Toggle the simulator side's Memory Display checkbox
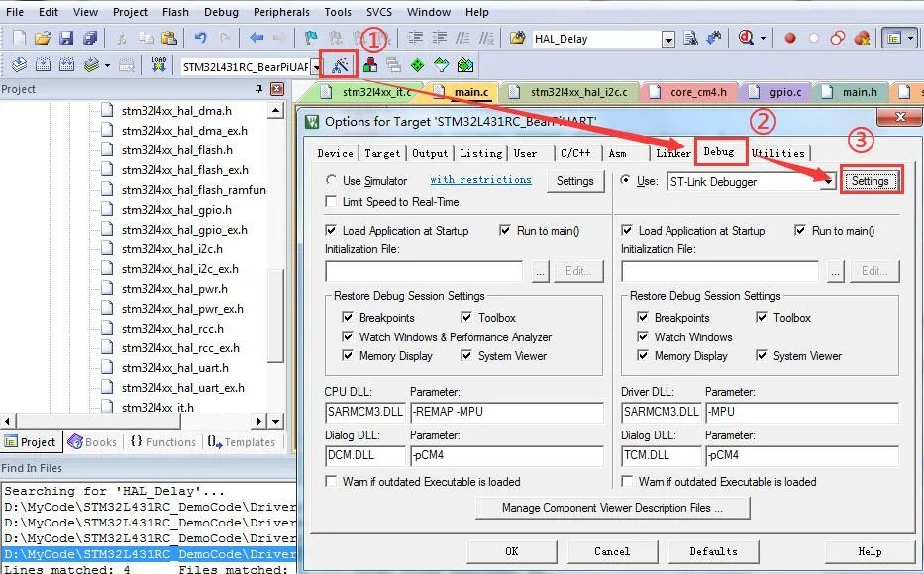The height and width of the screenshot is (574, 924). tap(348, 355)
